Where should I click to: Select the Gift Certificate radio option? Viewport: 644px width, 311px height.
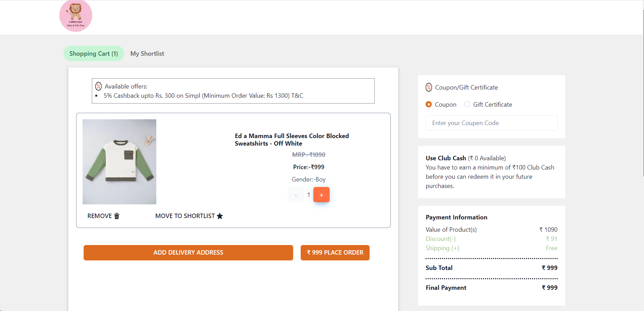pyautogui.click(x=467, y=104)
